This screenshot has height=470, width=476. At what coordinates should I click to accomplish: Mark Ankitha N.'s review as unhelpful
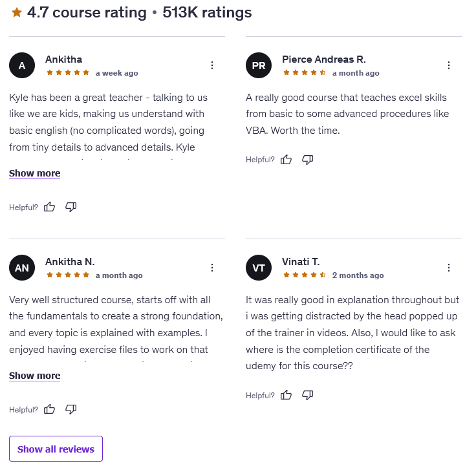[x=71, y=409]
